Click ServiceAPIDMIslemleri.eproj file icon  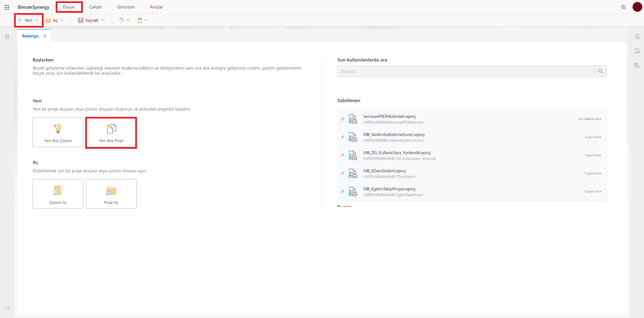coord(353,119)
